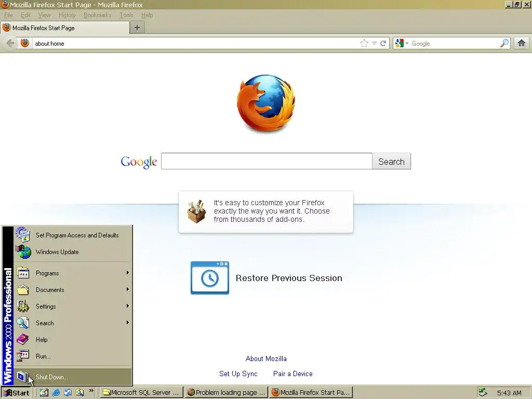Click the Search button next to Google box
The width and height of the screenshot is (532, 399).
[x=392, y=161]
